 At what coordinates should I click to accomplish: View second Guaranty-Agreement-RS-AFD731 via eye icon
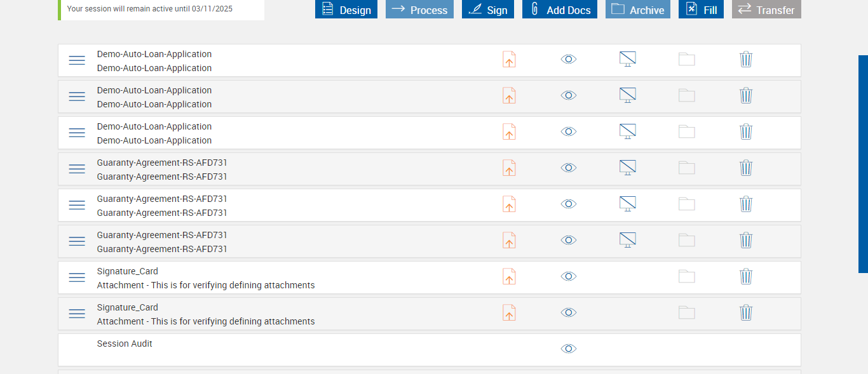pyautogui.click(x=569, y=204)
